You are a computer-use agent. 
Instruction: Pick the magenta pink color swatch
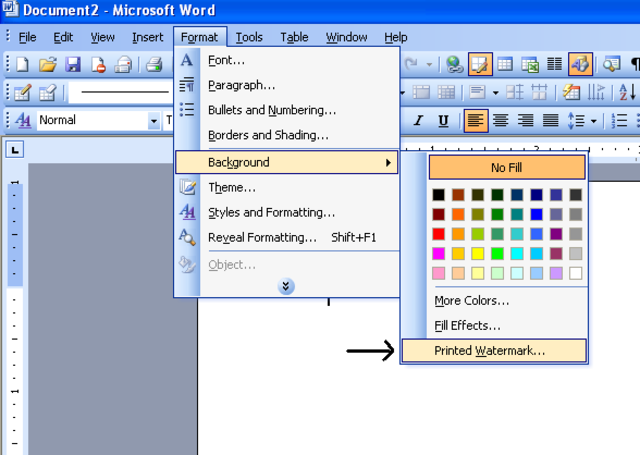[439, 253]
